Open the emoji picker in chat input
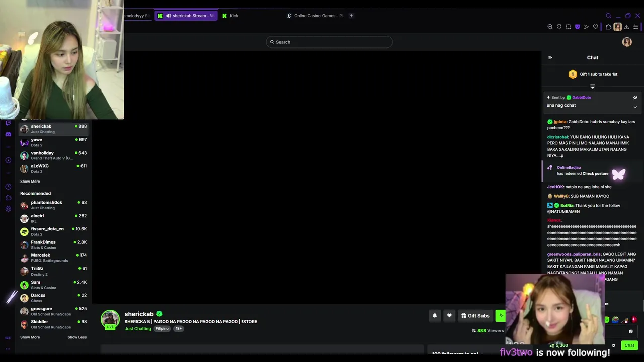 tap(631, 332)
